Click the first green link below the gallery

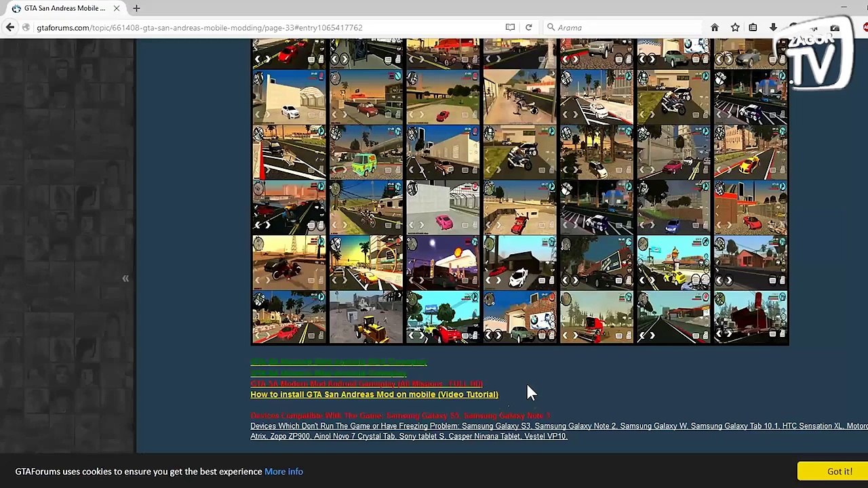tap(338, 362)
